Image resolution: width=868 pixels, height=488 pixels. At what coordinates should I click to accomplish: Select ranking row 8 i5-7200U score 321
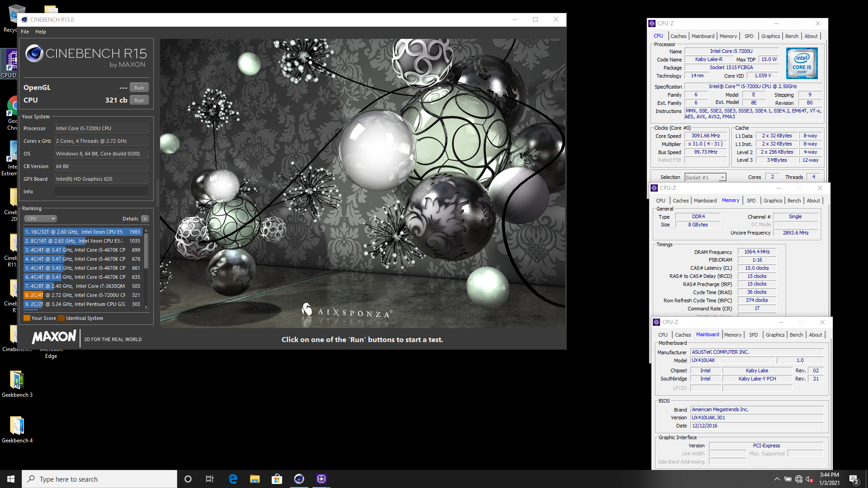pyautogui.click(x=83, y=295)
